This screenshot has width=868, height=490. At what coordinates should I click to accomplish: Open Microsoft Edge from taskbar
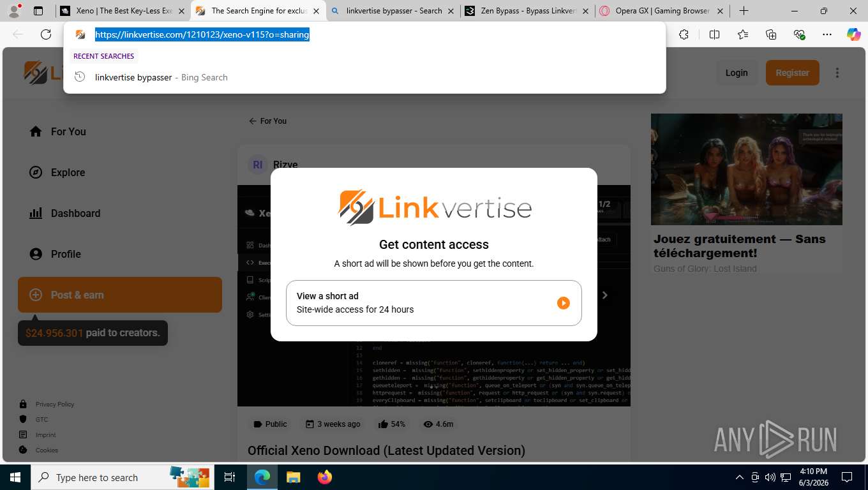262,477
